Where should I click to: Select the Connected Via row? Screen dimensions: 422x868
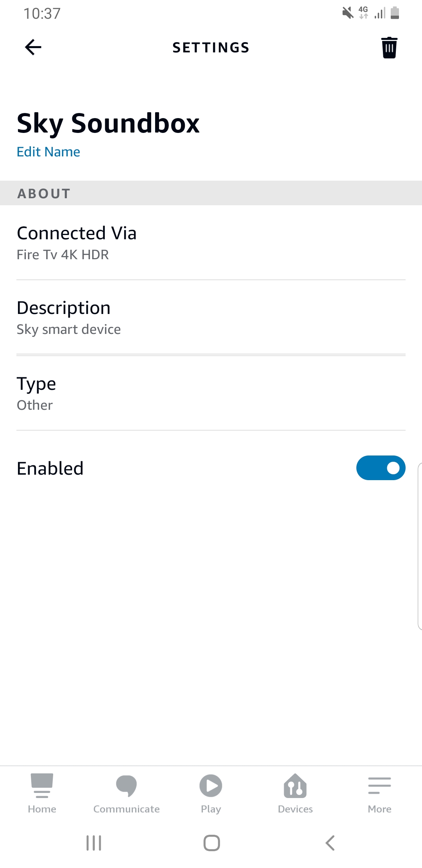coord(211,242)
